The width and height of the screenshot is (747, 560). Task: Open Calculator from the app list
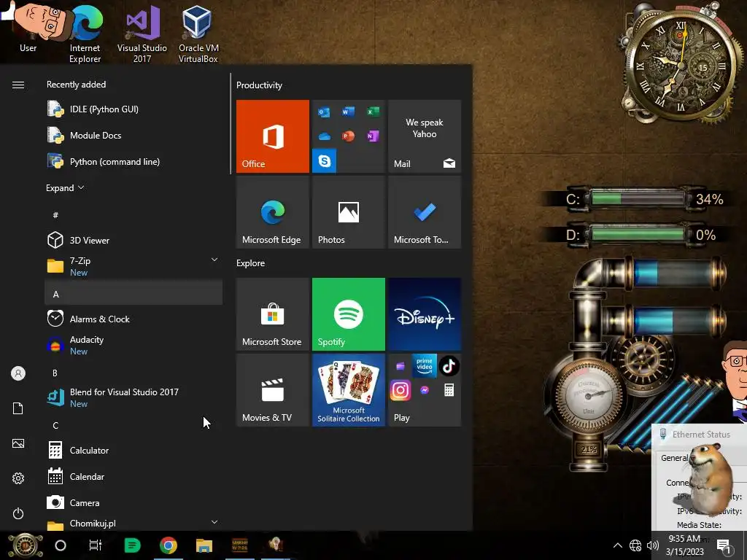(x=133, y=450)
